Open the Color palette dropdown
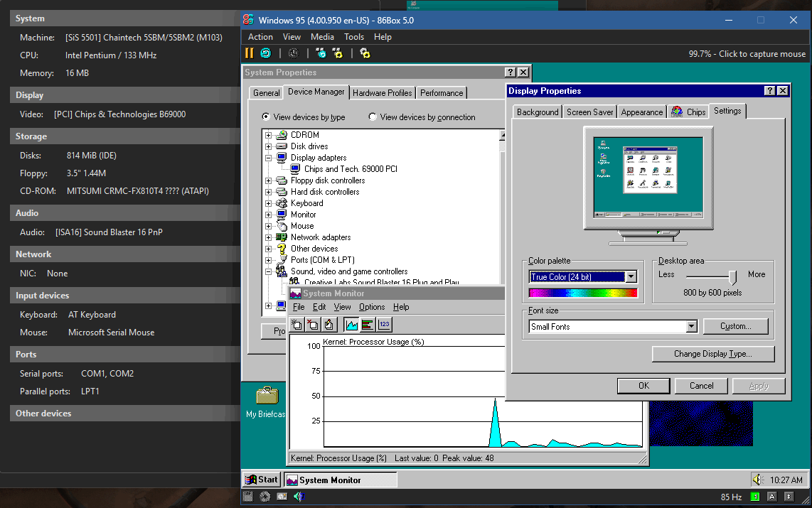This screenshot has width=812, height=508. coord(630,276)
